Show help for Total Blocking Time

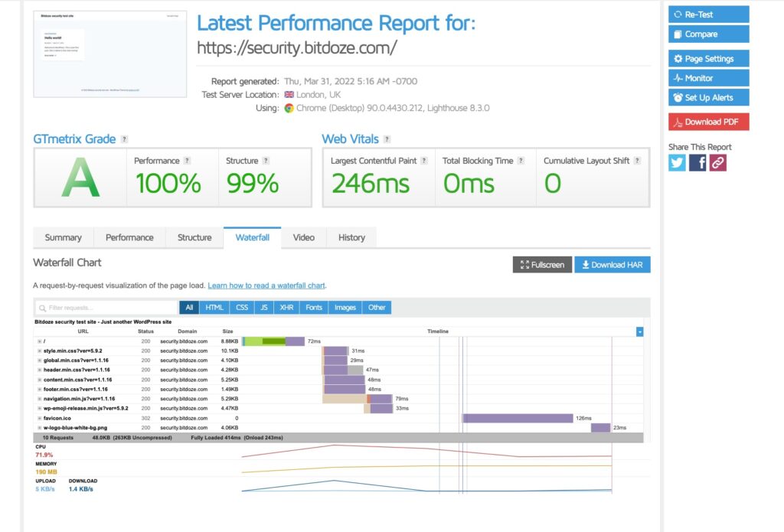pyautogui.click(x=521, y=161)
